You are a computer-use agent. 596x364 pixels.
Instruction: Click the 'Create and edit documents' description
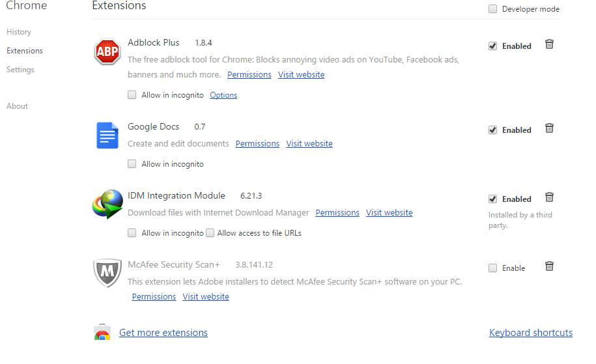coord(178,144)
